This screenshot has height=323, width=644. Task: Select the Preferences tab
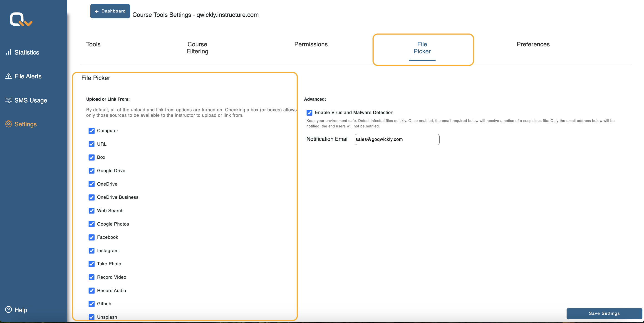point(533,44)
